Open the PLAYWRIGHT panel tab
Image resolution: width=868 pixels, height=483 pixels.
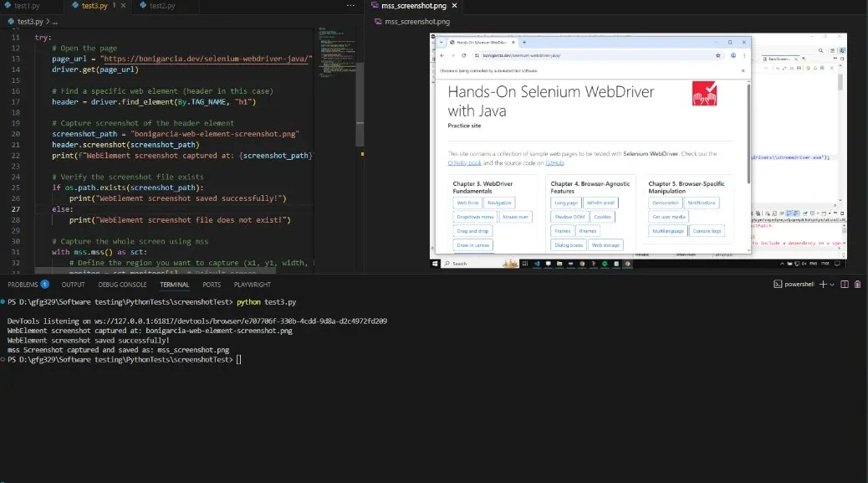tap(253, 285)
